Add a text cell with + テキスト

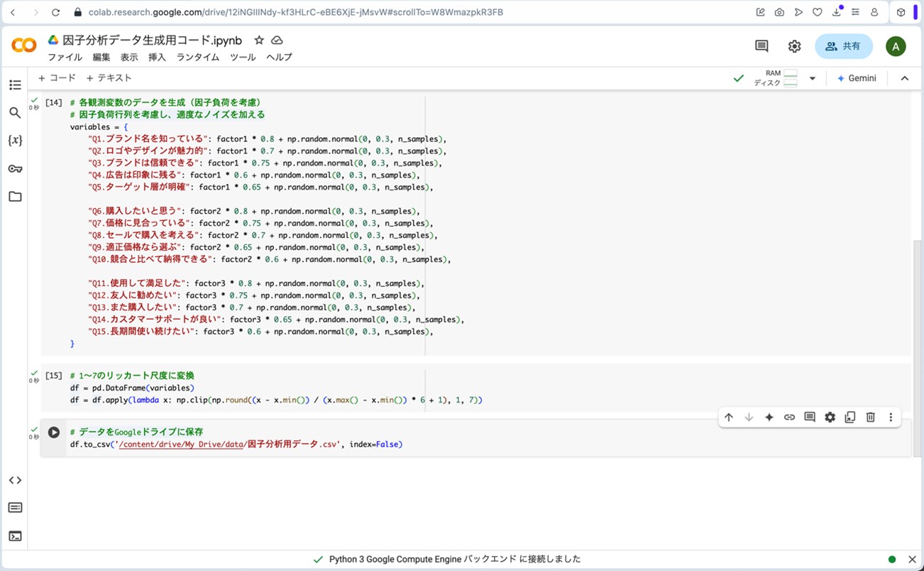tap(109, 78)
